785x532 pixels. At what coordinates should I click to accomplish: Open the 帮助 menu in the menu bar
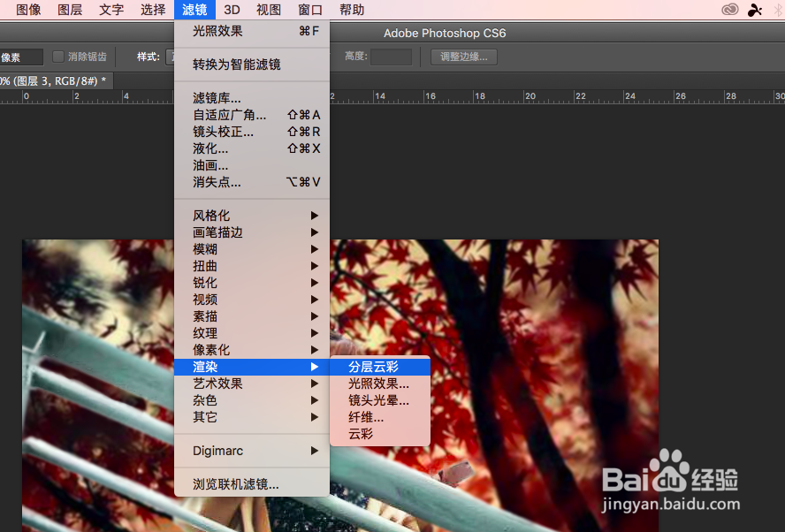351,10
